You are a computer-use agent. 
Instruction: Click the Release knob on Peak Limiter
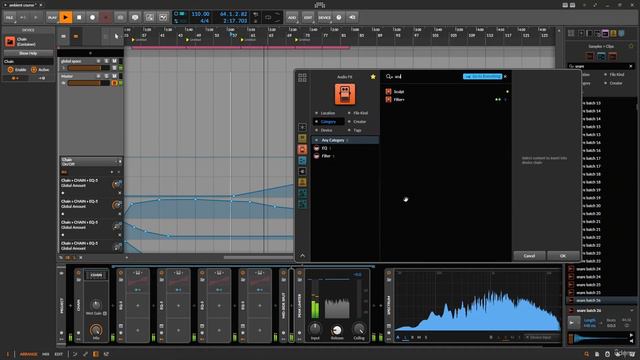click(x=337, y=330)
